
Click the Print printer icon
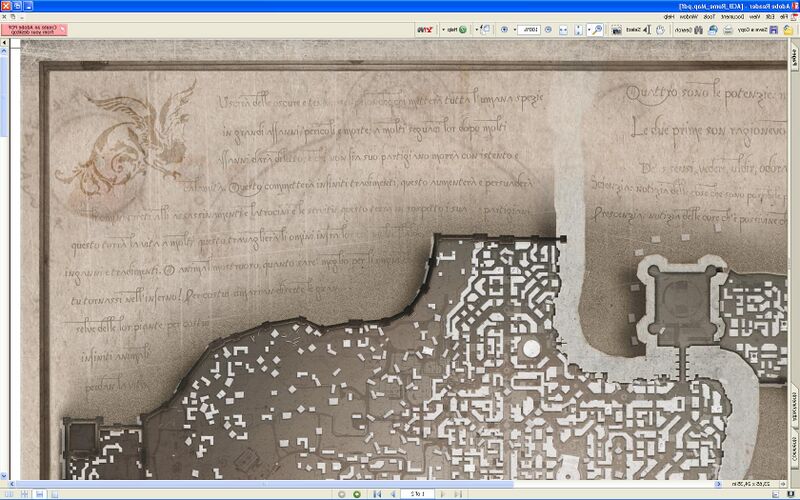point(728,30)
